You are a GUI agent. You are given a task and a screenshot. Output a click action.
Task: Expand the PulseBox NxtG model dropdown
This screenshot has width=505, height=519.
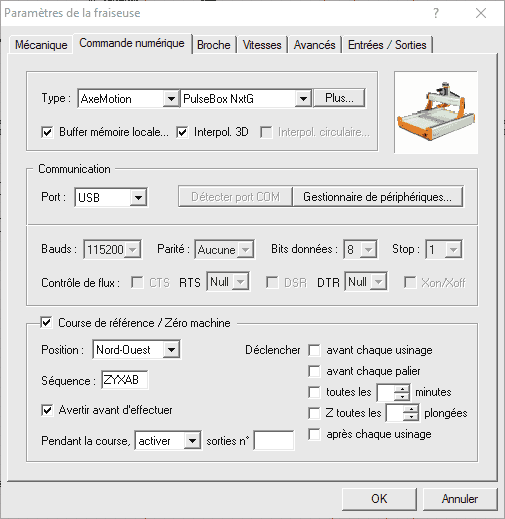[303, 99]
